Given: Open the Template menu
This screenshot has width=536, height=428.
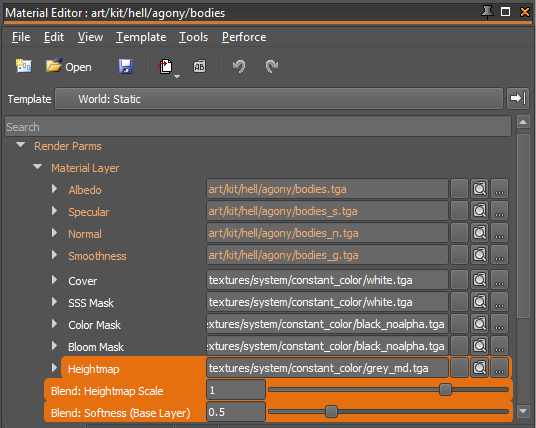Looking at the screenshot, I should [141, 37].
